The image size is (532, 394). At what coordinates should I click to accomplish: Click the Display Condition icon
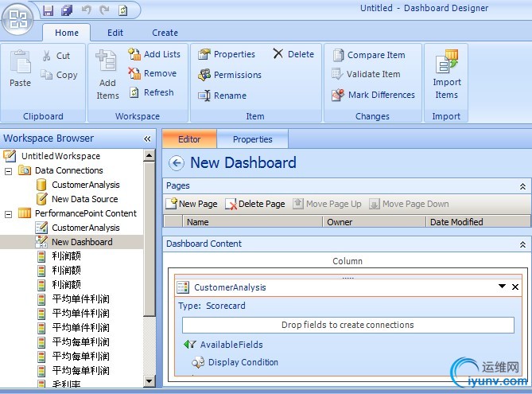point(198,362)
